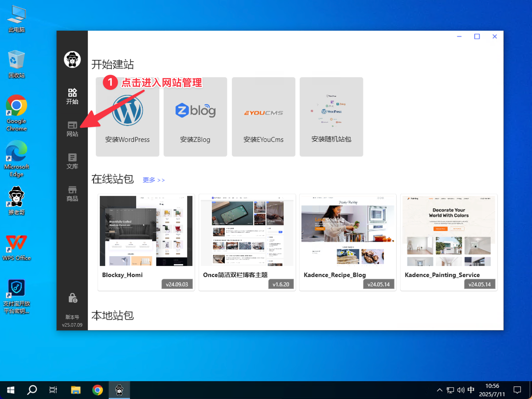Click the v1.6.20 version badge

pos(281,284)
